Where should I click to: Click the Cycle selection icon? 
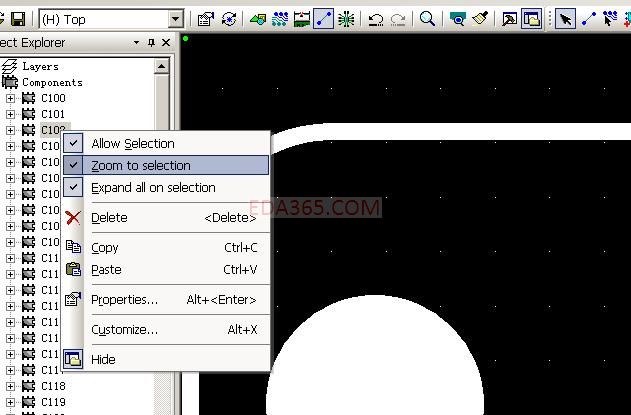[x=229, y=19]
